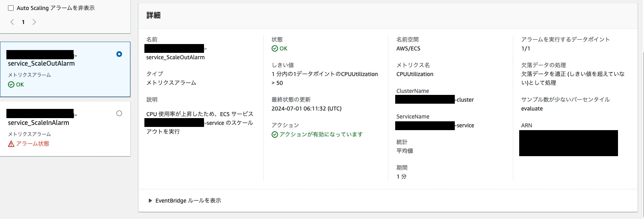Click the アクションが有効になっています text

pyautogui.click(x=321, y=135)
